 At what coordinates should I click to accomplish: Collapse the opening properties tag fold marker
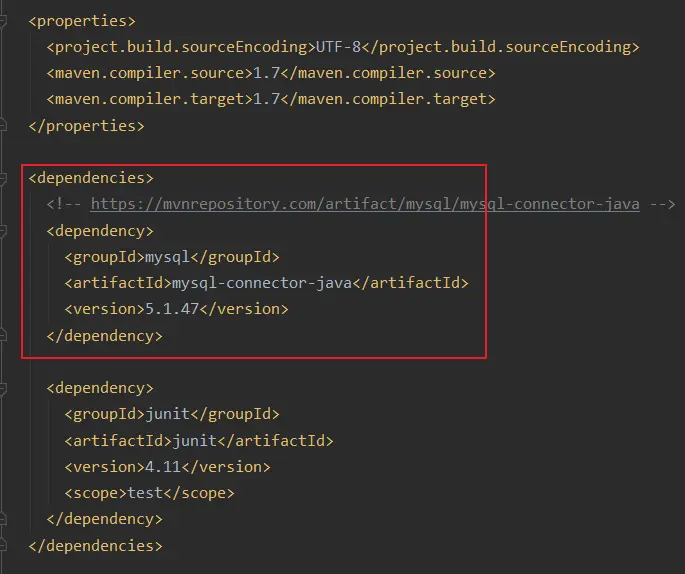tap(3, 21)
